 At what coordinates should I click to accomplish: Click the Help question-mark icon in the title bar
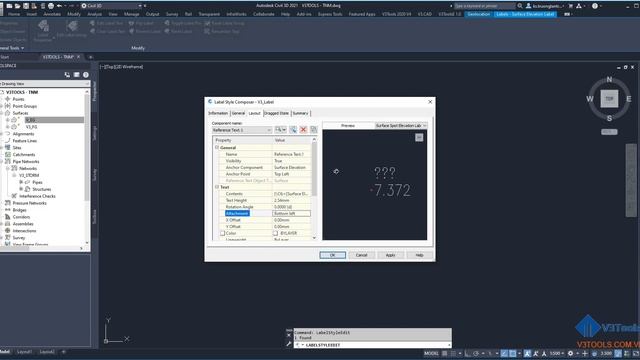coord(595,6)
